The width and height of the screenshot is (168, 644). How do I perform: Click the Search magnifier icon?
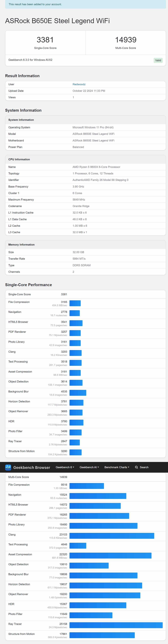[136, 467]
